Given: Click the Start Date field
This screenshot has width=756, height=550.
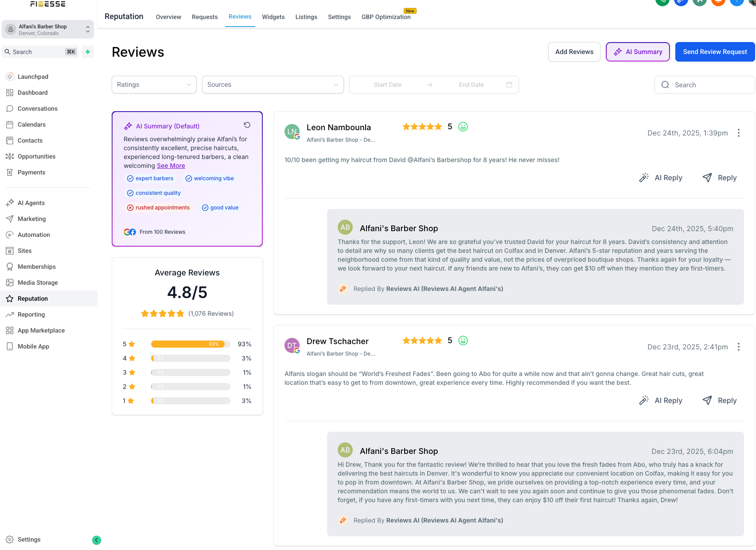Looking at the screenshot, I should (x=387, y=85).
